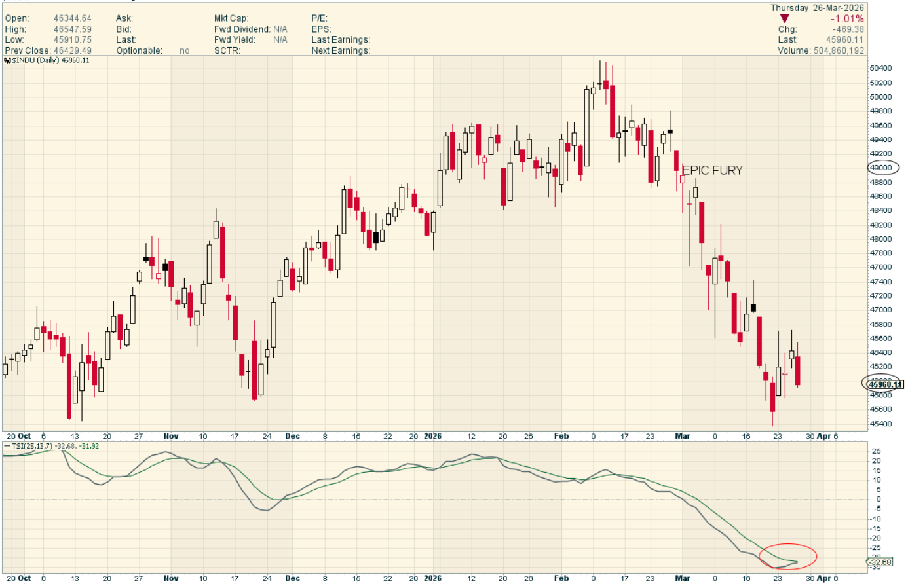
Task: Select the $INDU (Daily) chart legend
Action: (x=50, y=60)
